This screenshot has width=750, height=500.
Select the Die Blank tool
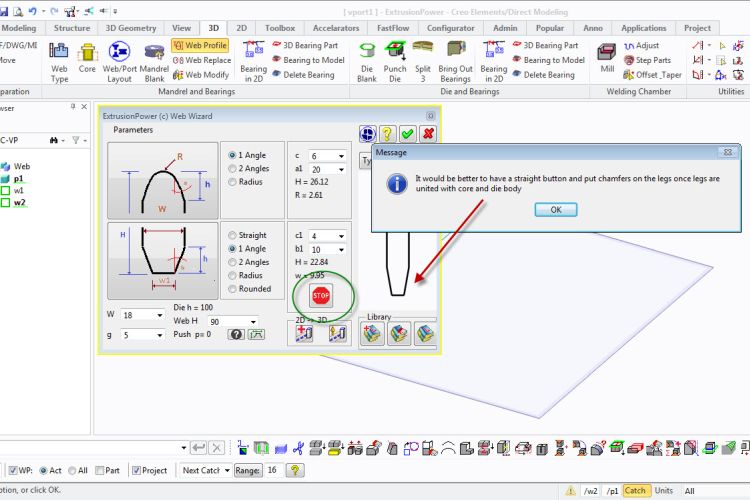point(367,63)
